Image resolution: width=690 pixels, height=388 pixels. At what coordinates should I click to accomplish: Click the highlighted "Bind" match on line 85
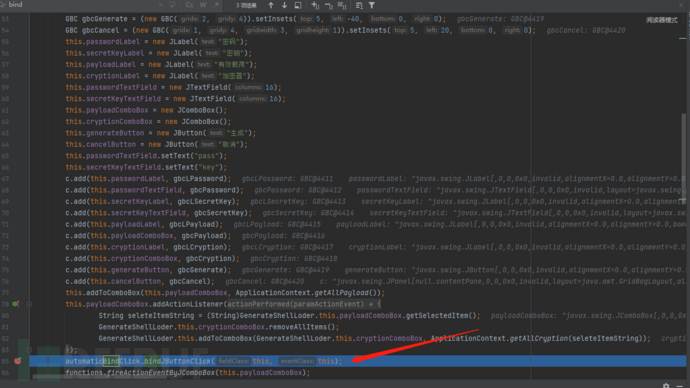[111, 361]
